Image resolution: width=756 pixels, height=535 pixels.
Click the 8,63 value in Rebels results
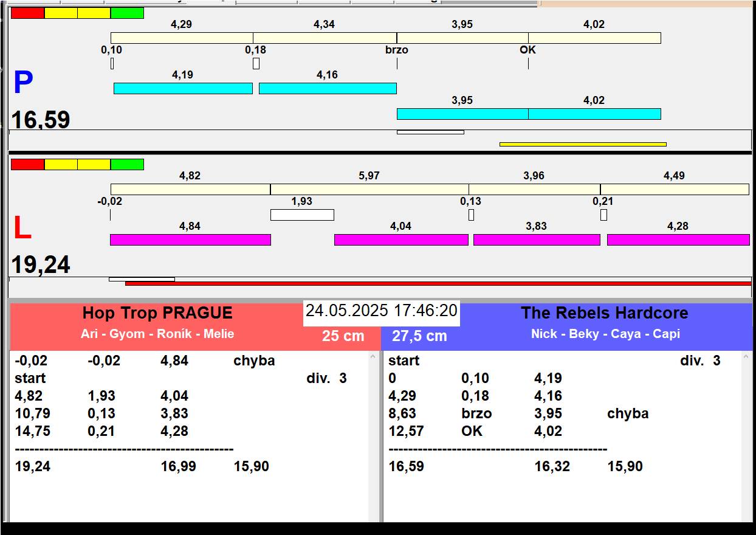[x=402, y=413]
